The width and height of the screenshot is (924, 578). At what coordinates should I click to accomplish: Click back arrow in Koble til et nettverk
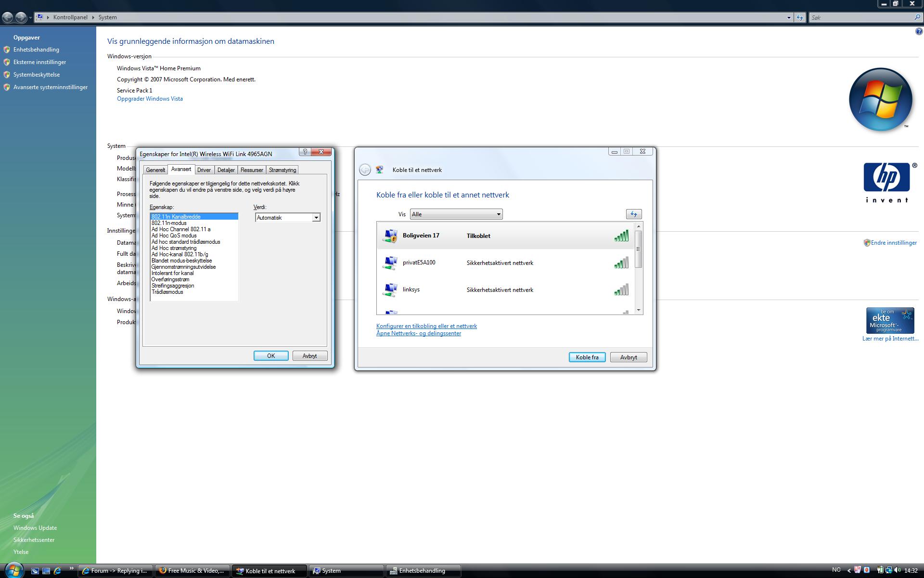(365, 170)
